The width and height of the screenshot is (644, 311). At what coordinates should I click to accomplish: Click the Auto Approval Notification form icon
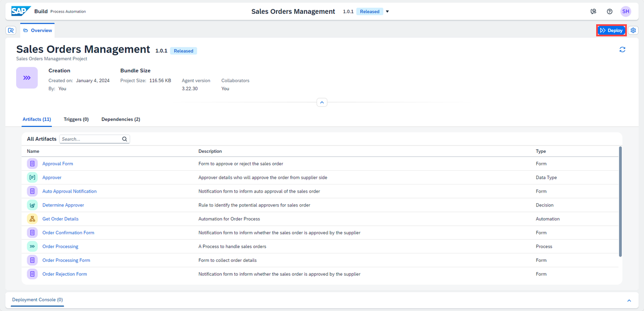coord(32,191)
